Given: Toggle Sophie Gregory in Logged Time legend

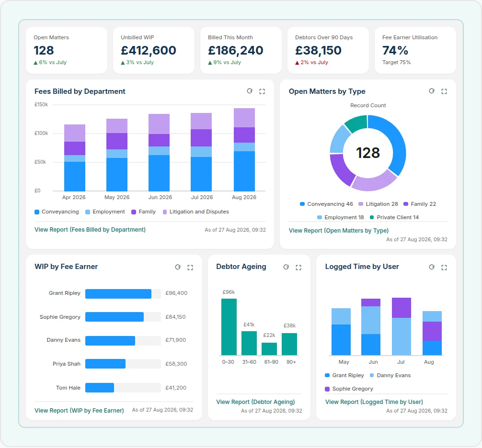Looking at the screenshot, I should click(349, 389).
